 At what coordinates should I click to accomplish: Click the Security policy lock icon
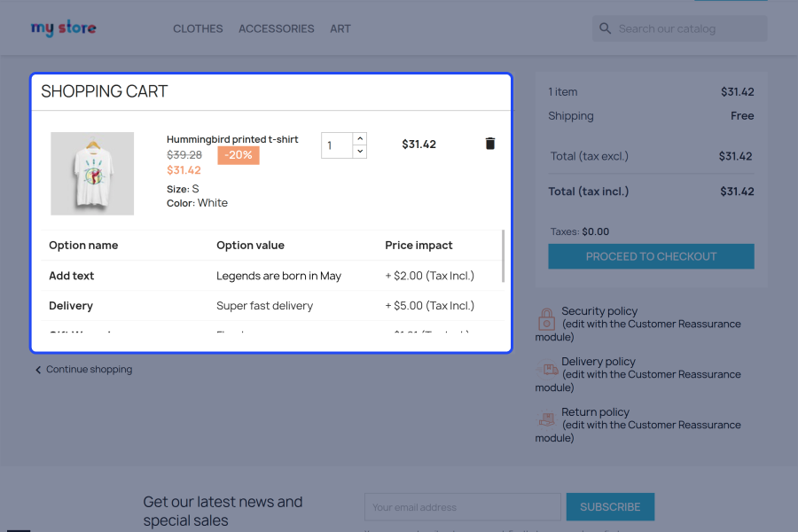coord(546,319)
